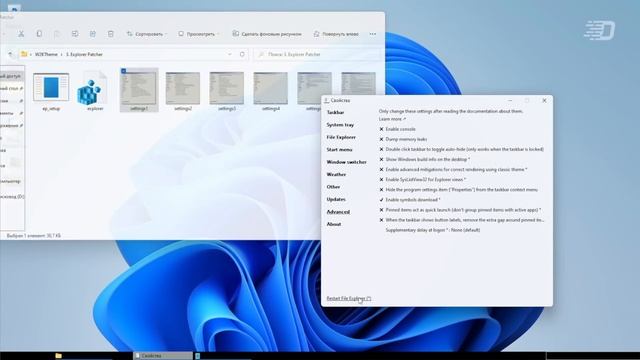Open the Taskbar settings section
The height and width of the screenshot is (360, 640).
point(336,112)
